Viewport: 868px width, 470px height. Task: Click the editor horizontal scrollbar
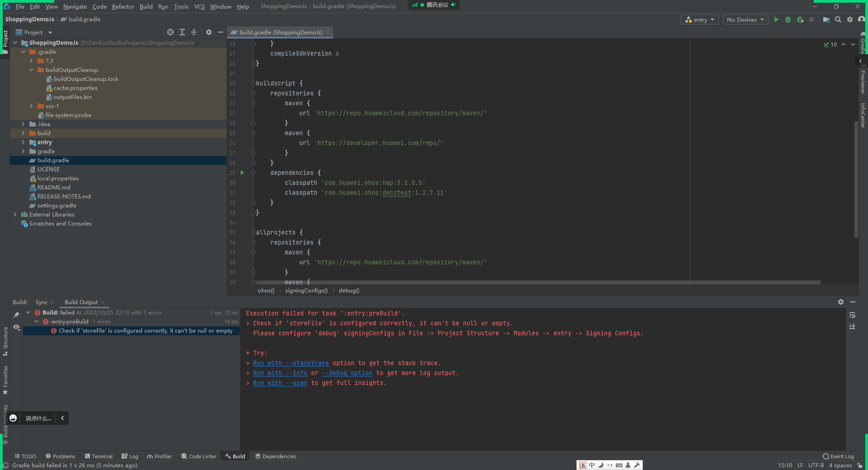pos(538,282)
